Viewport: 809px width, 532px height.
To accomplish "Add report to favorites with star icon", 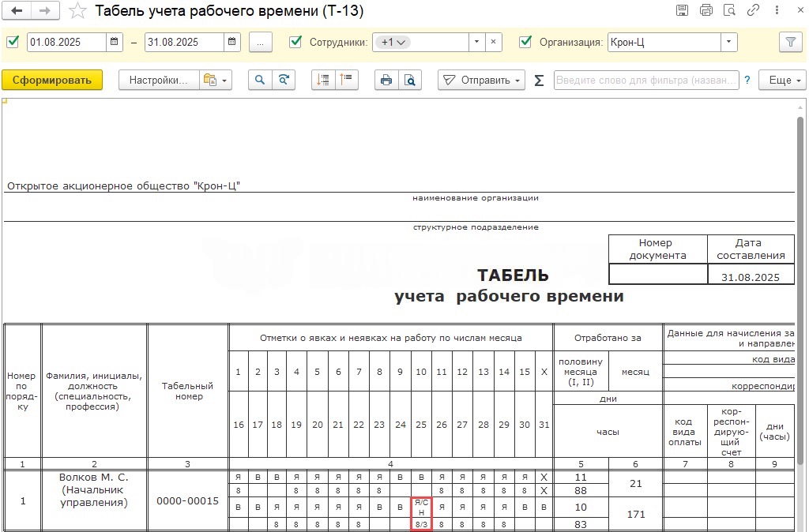I will tap(77, 11).
